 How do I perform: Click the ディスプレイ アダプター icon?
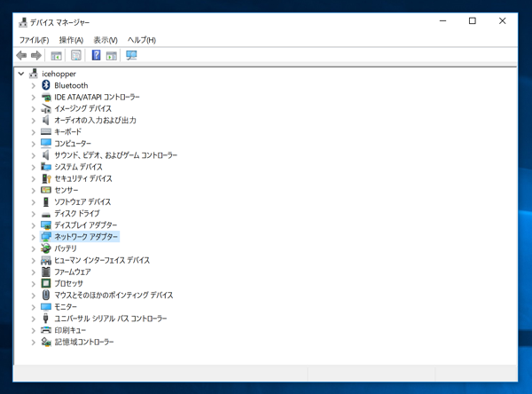pos(46,225)
